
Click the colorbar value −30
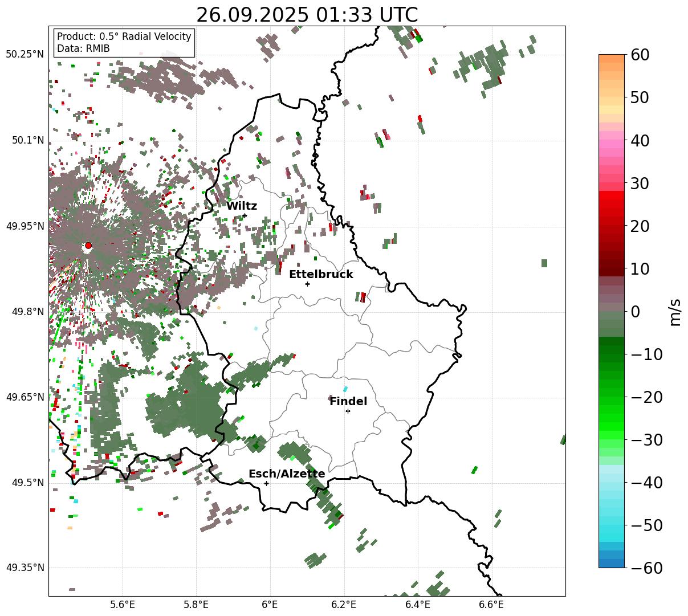pos(646,440)
